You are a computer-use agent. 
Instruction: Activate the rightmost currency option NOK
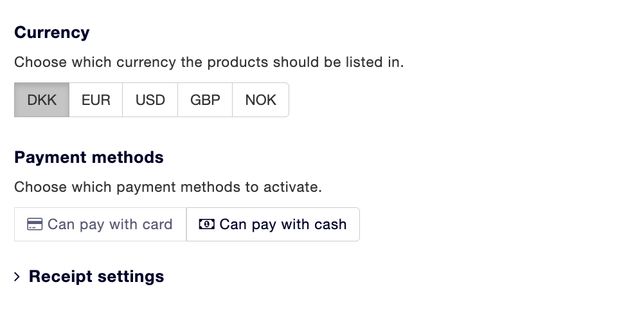(x=261, y=100)
